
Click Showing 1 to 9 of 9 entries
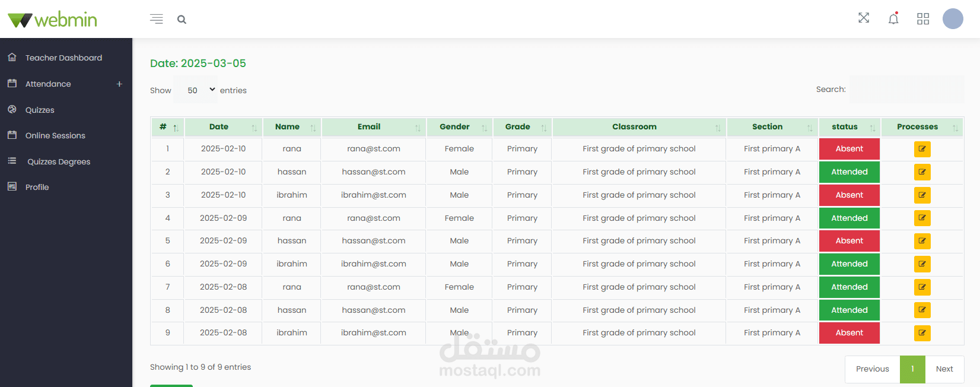click(x=201, y=367)
